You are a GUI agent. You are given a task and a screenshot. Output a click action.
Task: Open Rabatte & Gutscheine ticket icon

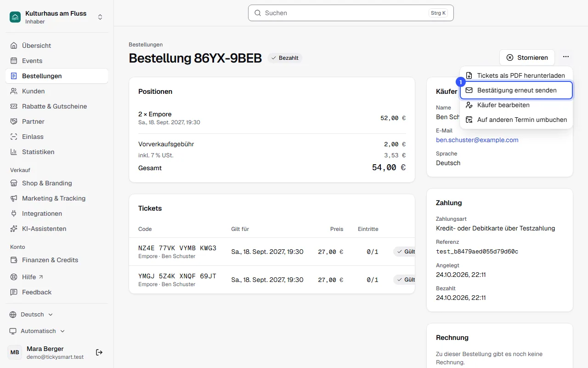pos(14,106)
